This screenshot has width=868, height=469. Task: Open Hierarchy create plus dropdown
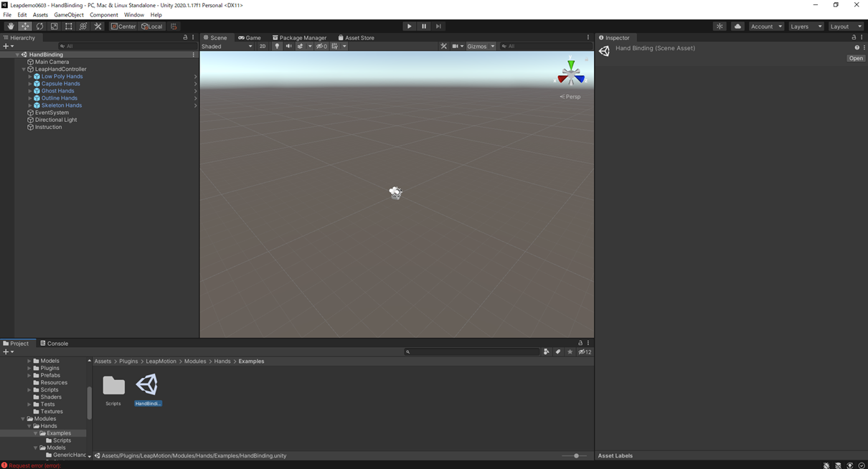8,47
